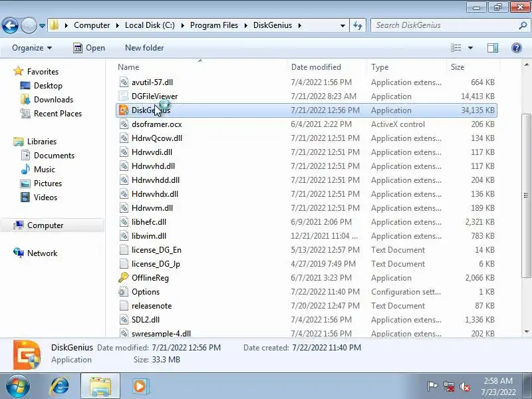Select Network in the navigation pane
Viewport: 532px width, 399px height.
35,253
